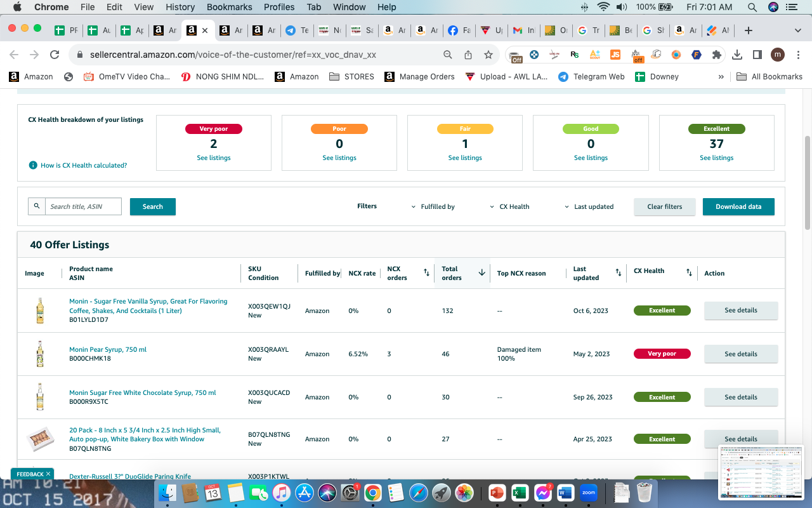This screenshot has width=812, height=508.
Task: Open the screenshot preview thumbnail
Action: click(762, 472)
